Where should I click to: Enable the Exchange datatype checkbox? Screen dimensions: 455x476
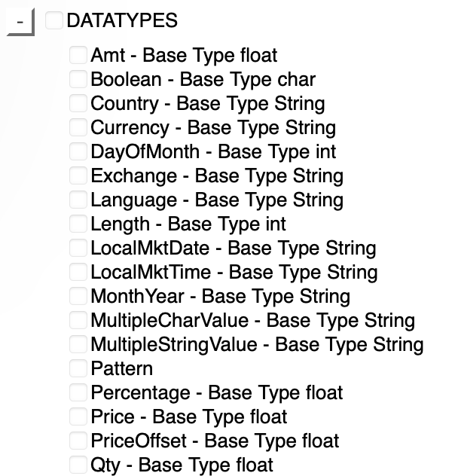pyautogui.click(x=78, y=175)
